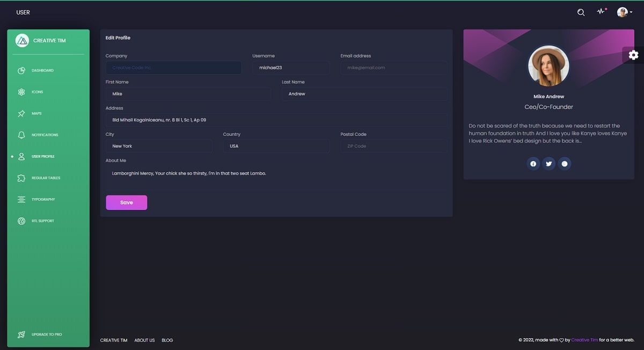Expand the Creative Tim brand logo menu
644x350 pixels.
pyautogui.click(x=22, y=40)
